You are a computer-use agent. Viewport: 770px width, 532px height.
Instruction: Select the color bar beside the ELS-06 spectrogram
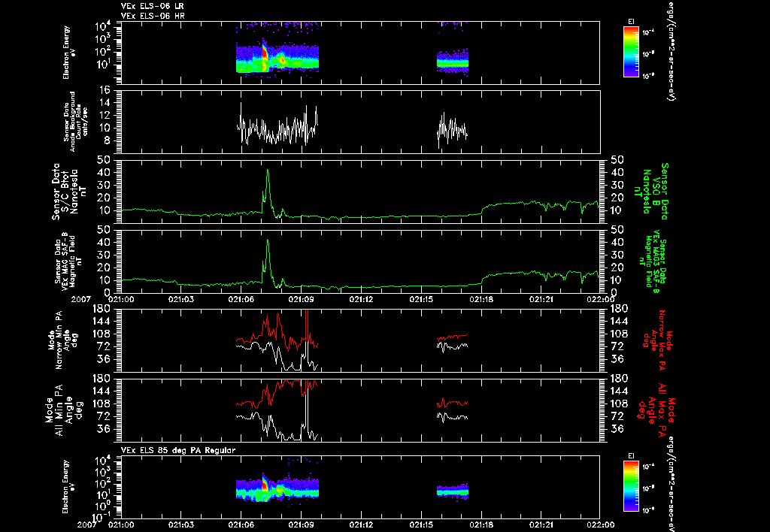click(x=631, y=52)
